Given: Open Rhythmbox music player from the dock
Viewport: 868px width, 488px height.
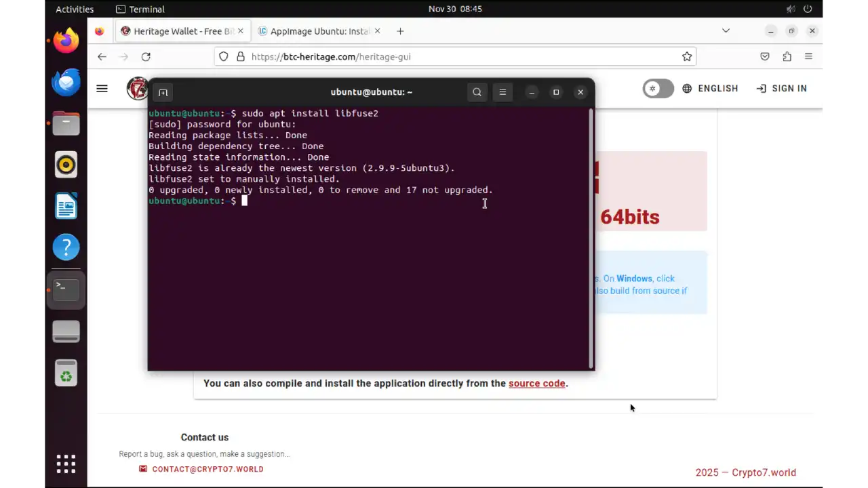Looking at the screenshot, I should pyautogui.click(x=66, y=165).
